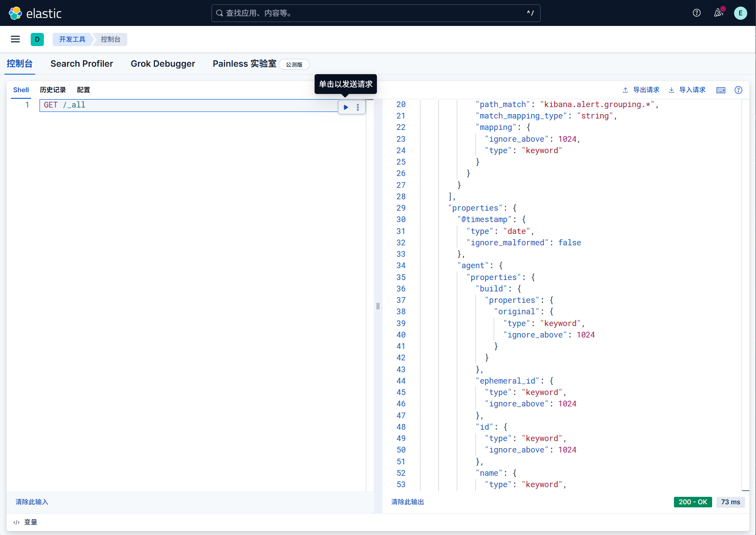
Task: Show keyboard shortcuts icon
Action: coord(720,90)
